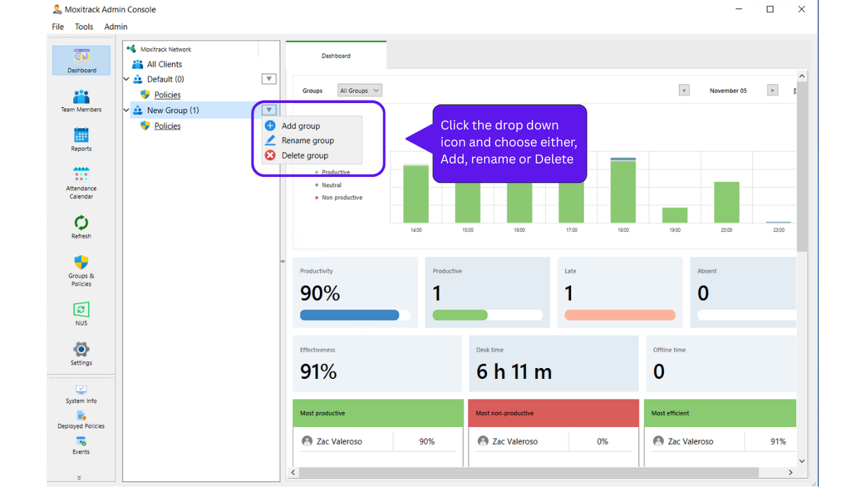This screenshot has height=488, width=868.
Task: Open the All Groups combo box
Action: click(x=359, y=90)
